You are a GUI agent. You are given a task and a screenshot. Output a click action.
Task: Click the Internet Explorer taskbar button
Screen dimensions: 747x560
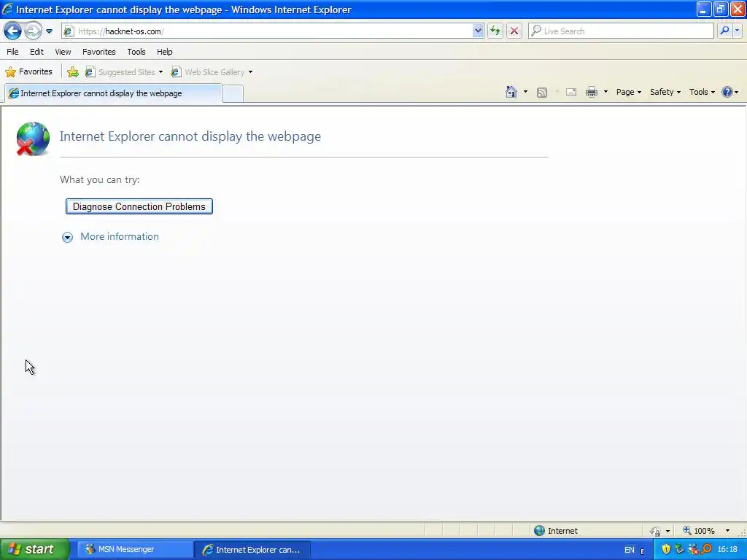tap(252, 550)
